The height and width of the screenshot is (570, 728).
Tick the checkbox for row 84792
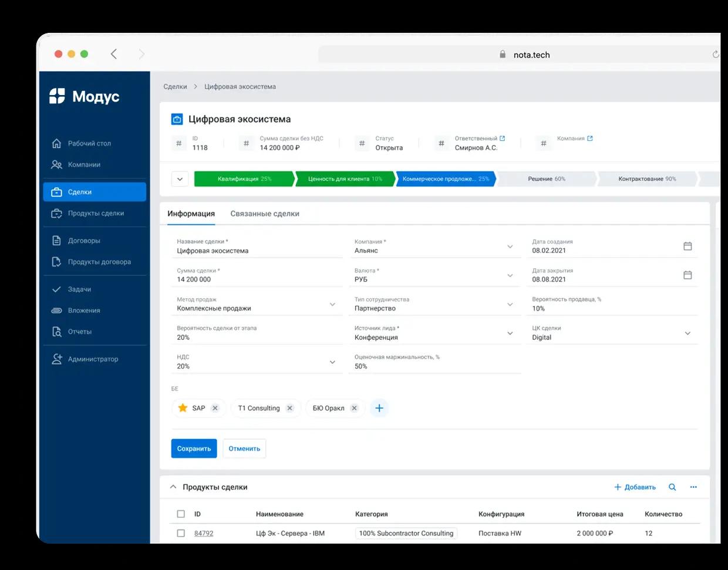tap(181, 533)
